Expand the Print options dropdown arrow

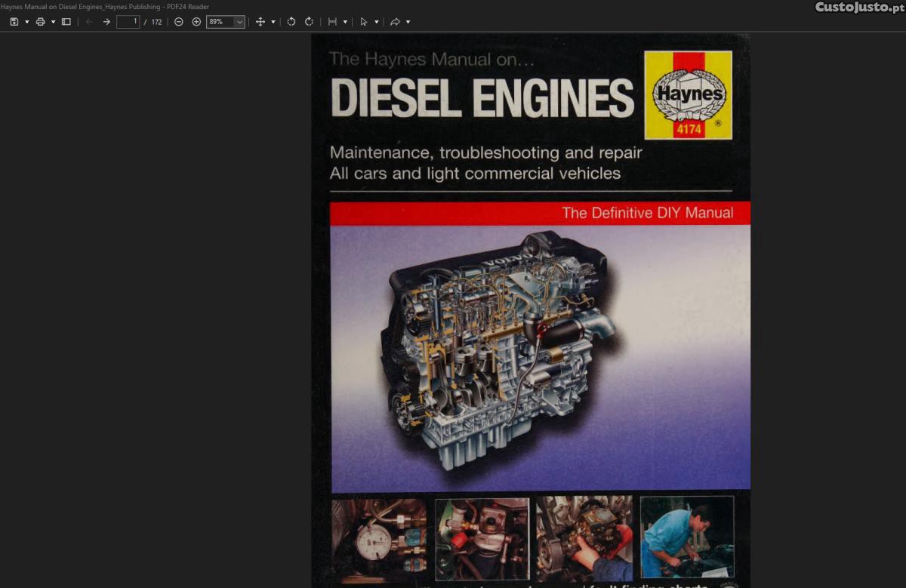(53, 22)
